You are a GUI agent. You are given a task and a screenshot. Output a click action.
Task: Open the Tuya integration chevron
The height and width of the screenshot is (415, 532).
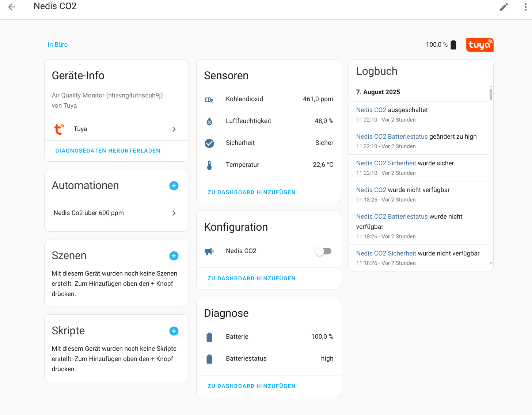click(174, 129)
